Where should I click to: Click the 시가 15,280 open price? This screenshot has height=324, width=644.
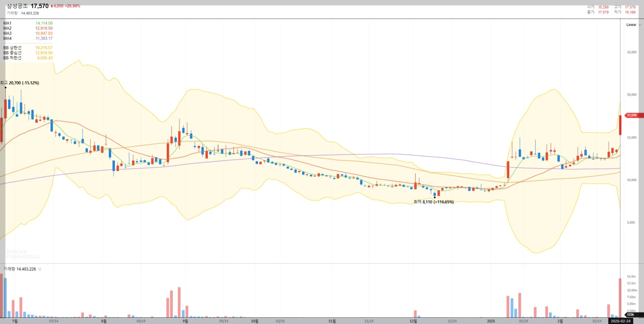pyautogui.click(x=598, y=7)
